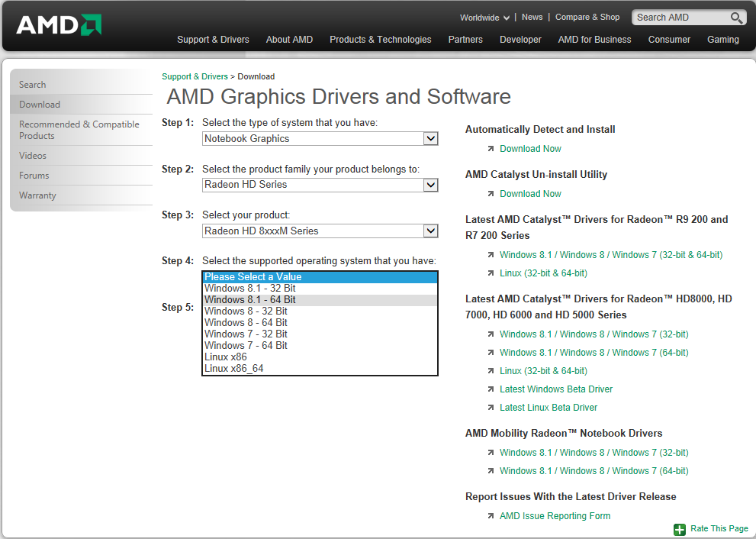Image resolution: width=756 pixels, height=539 pixels.
Task: Choose Windows 7 - 64 Bit from list
Action: [x=246, y=346]
